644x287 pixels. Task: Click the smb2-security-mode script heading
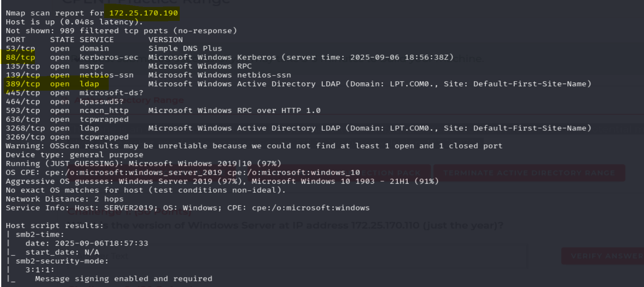tap(62, 261)
